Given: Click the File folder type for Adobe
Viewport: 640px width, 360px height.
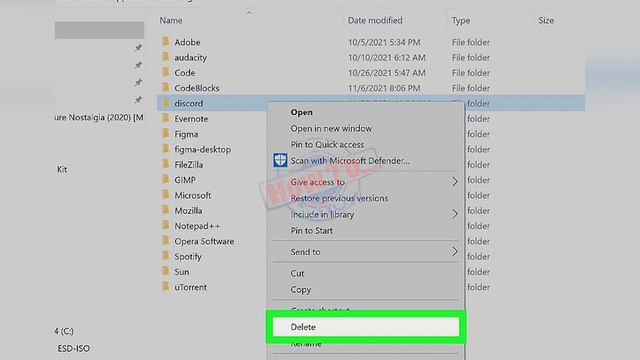Looking at the screenshot, I should [471, 42].
